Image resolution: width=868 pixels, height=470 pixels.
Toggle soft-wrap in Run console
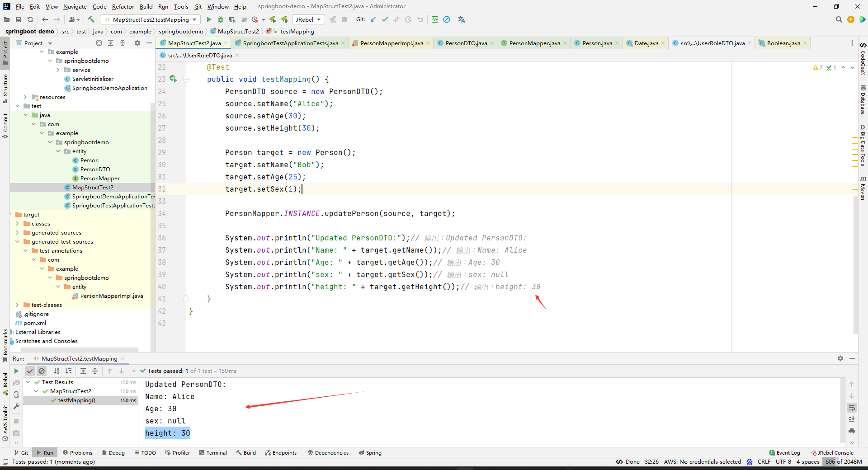[x=852, y=408]
